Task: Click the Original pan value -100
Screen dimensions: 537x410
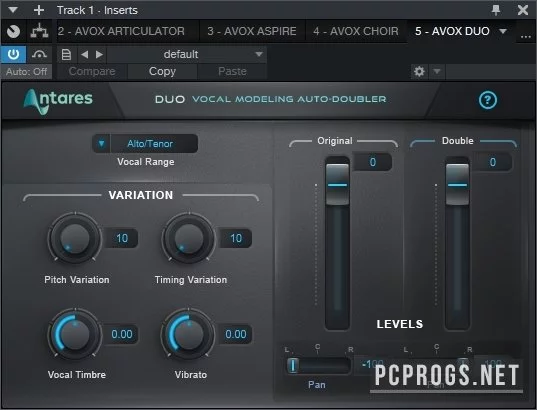Action: click(372, 364)
